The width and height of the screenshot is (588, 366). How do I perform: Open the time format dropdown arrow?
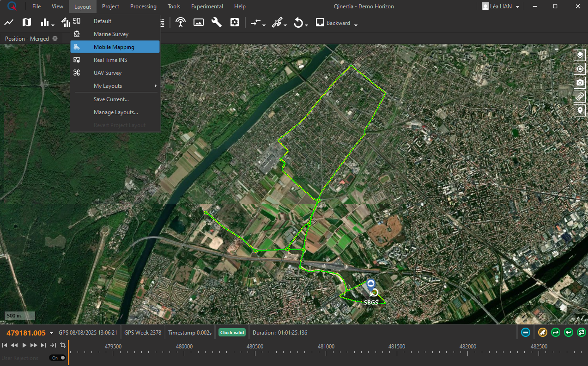pos(51,333)
